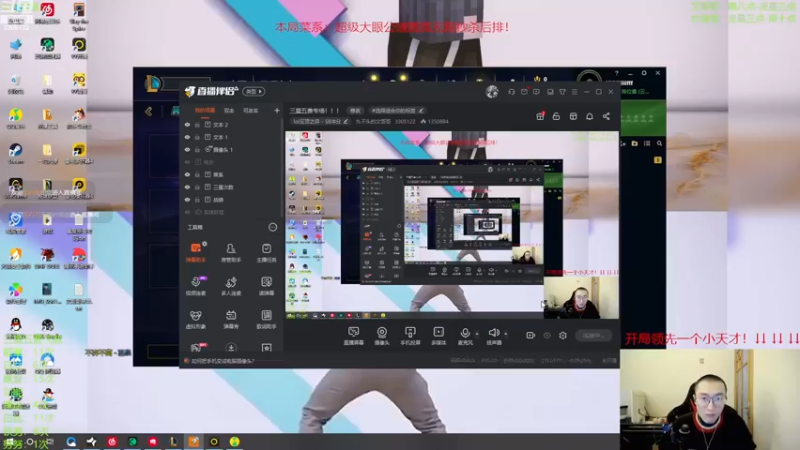The height and width of the screenshot is (450, 800).
Task: Hide the 菜系 layer with eye icon
Action: 187,174
